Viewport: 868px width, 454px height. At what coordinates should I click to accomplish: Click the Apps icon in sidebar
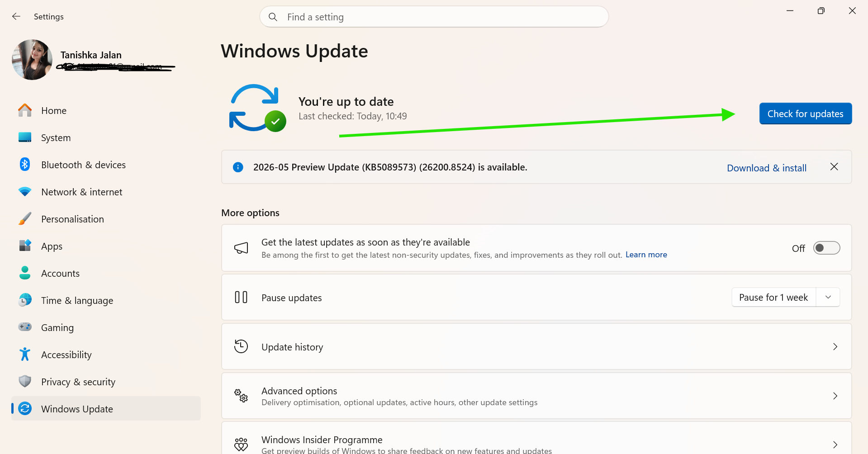click(25, 246)
